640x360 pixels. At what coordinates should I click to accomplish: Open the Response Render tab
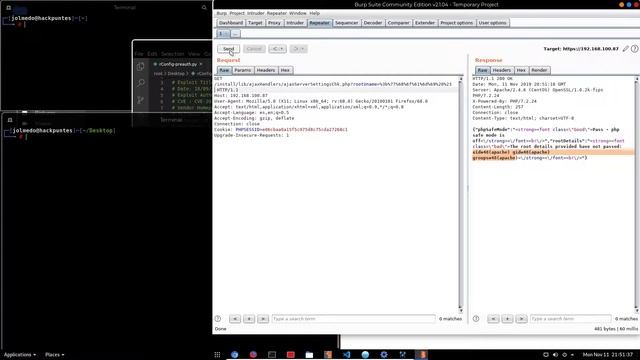click(539, 70)
